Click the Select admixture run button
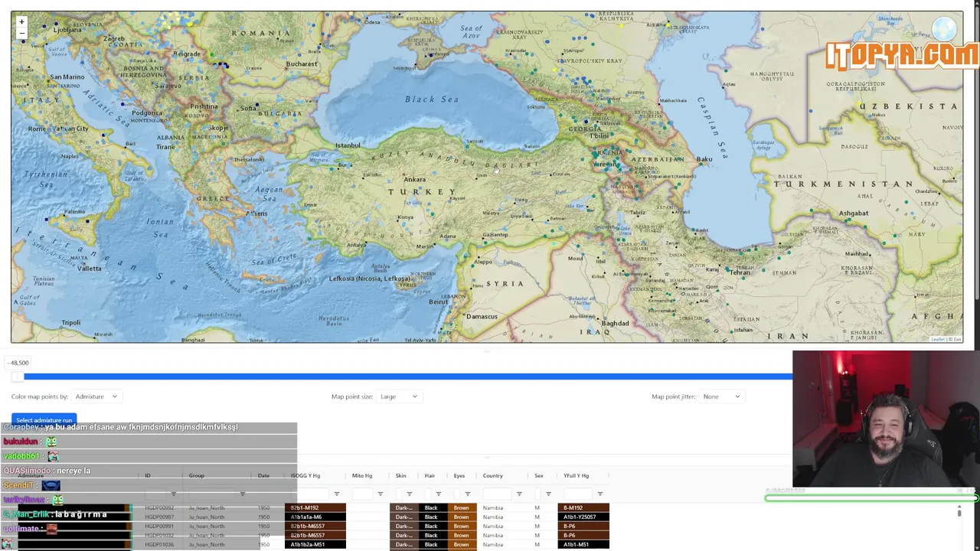 [x=44, y=420]
